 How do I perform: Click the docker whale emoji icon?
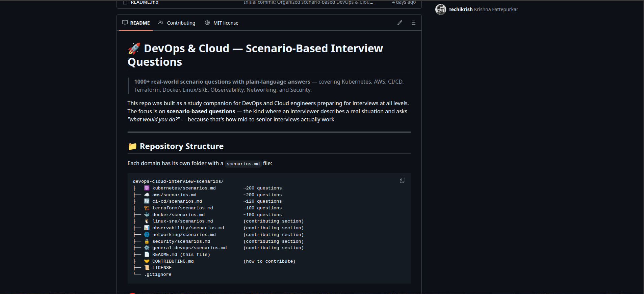[147, 215]
